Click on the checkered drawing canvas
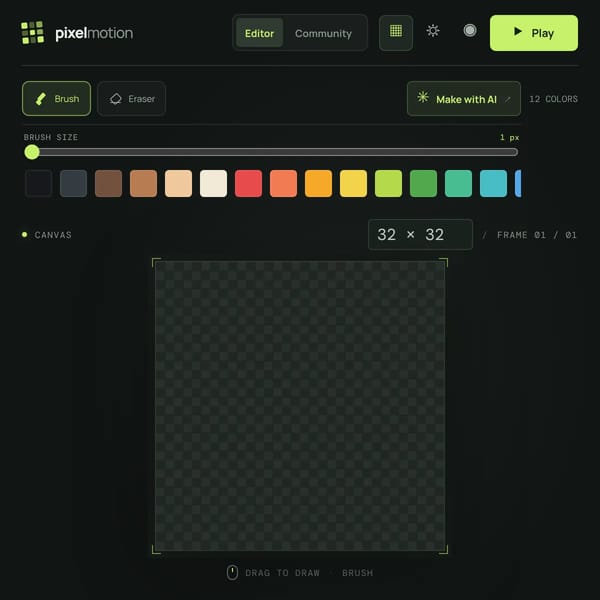This screenshot has height=600, width=600. 300,406
